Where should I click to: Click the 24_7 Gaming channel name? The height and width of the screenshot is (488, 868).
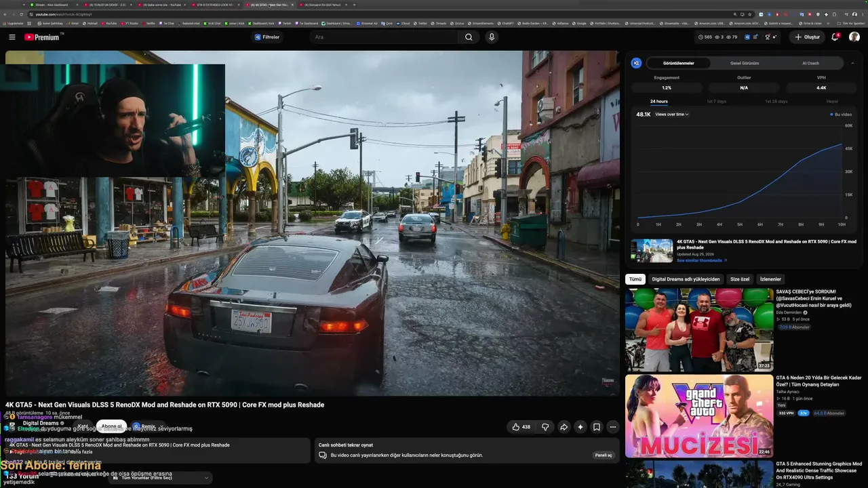click(789, 485)
